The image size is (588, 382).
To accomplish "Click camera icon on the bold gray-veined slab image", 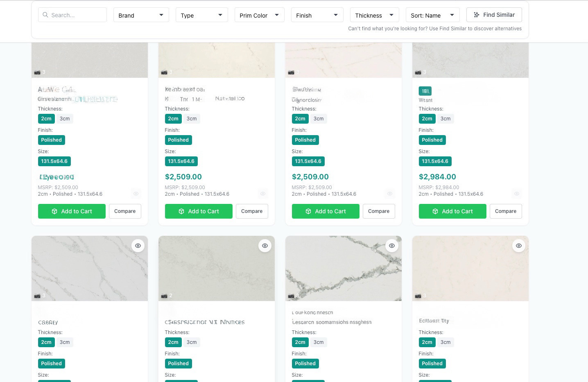I will click(291, 296).
